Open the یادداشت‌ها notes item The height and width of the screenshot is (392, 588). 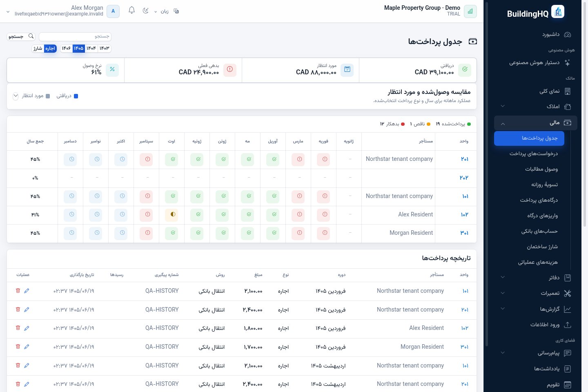(x=536, y=369)
